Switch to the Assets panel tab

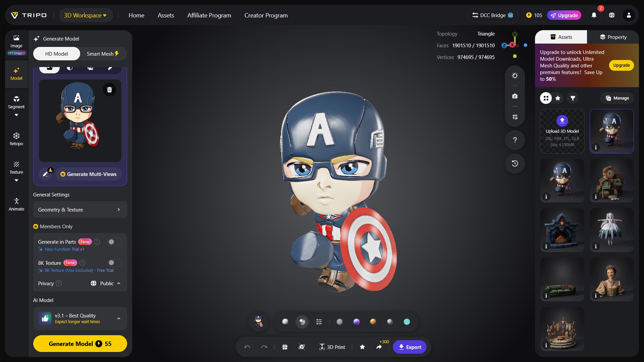point(561,37)
